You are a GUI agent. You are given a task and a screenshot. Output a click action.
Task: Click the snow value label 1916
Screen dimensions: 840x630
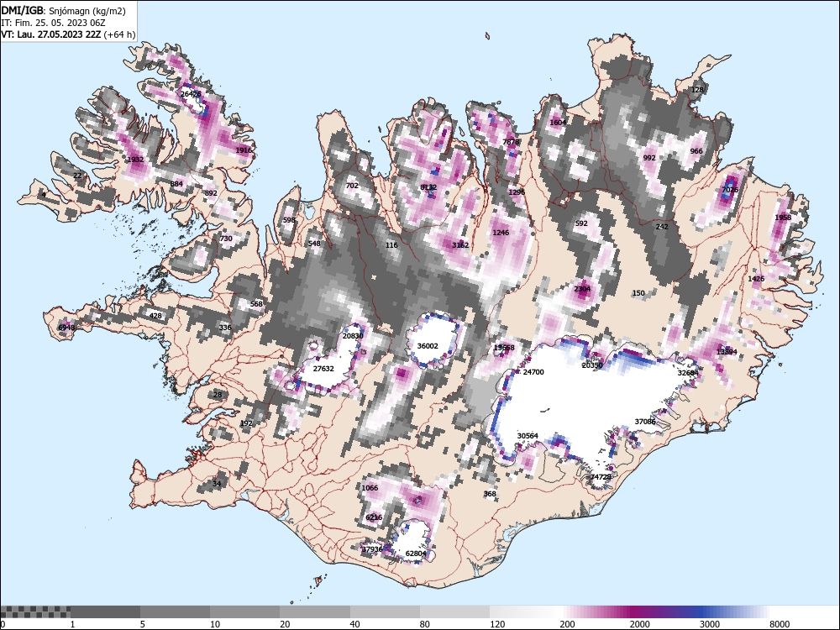pos(244,150)
